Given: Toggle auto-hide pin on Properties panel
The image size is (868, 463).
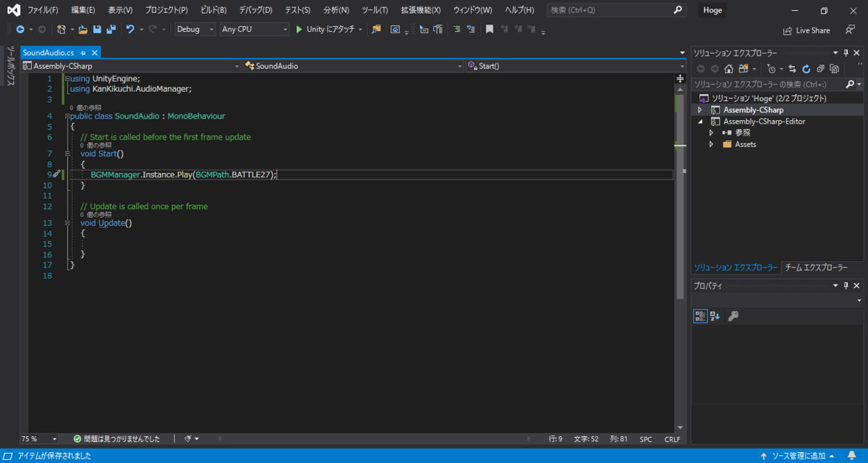Looking at the screenshot, I should tap(846, 285).
